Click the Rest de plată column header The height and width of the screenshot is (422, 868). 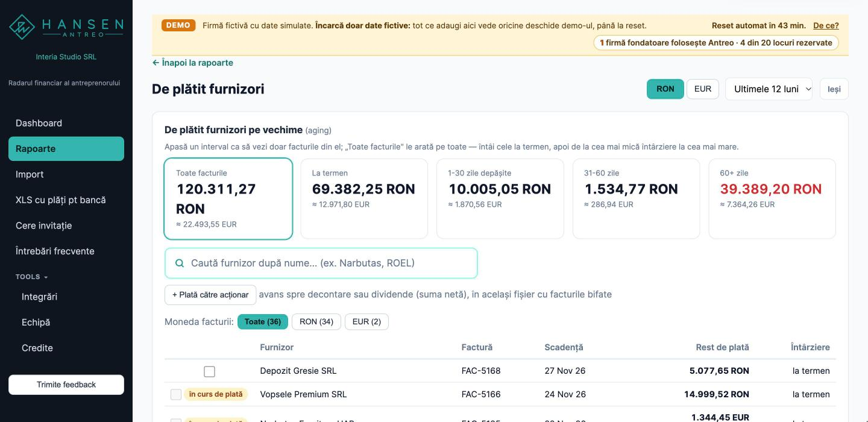click(722, 347)
